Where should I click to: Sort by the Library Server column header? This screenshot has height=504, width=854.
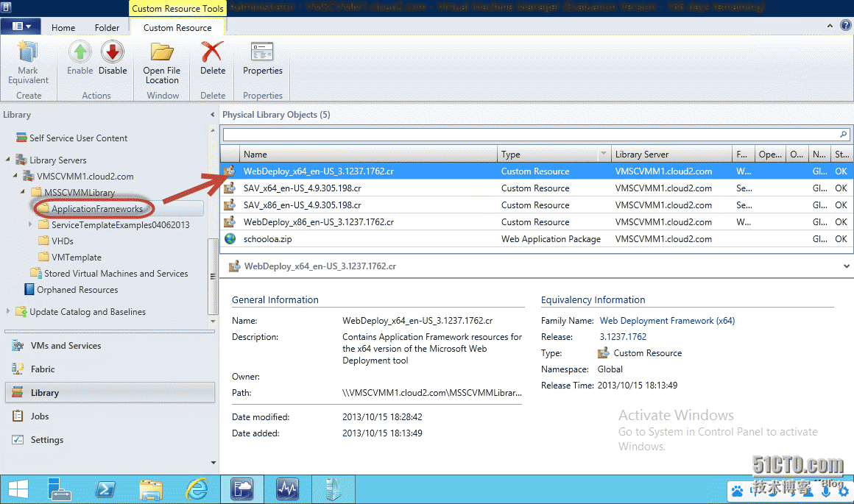671,154
